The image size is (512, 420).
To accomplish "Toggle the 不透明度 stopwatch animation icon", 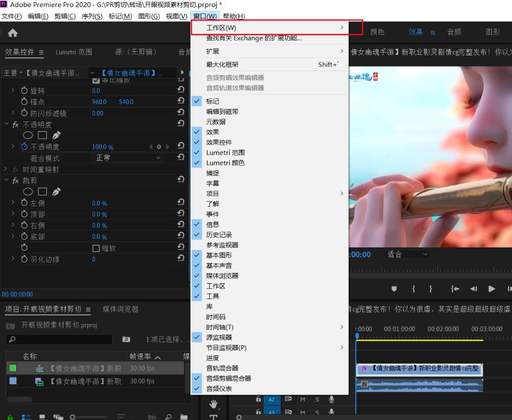I will [24, 147].
